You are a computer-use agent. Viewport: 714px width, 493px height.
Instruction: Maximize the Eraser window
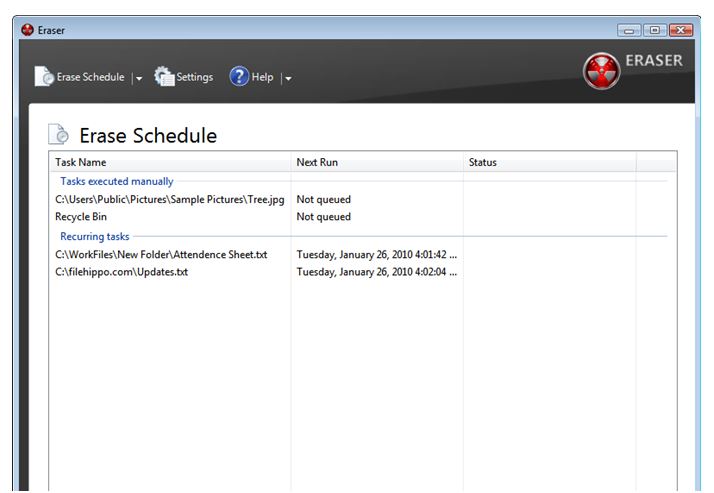[656, 30]
